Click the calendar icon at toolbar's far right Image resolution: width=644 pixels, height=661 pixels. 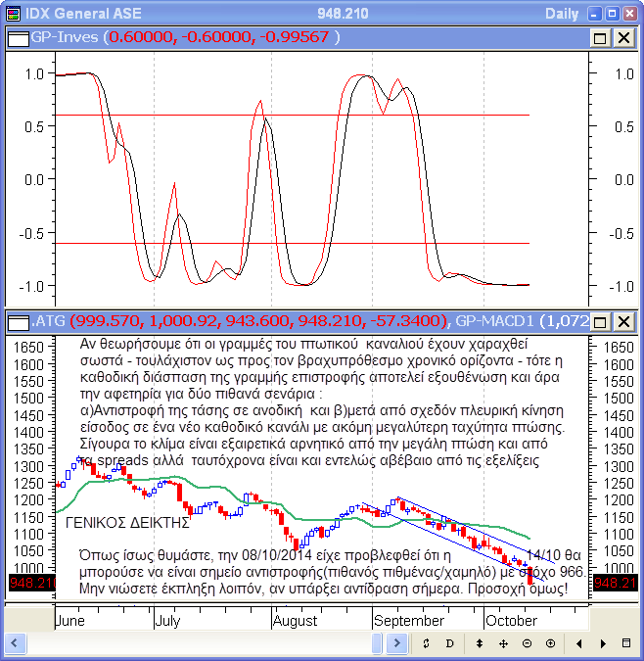point(626,642)
